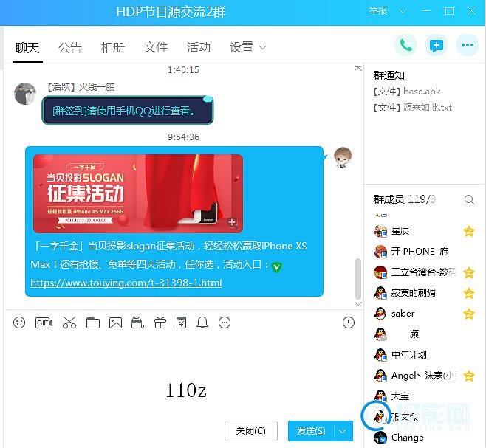Screen dimensions: 486x448
Task: Select member name saber
Action: click(x=403, y=314)
